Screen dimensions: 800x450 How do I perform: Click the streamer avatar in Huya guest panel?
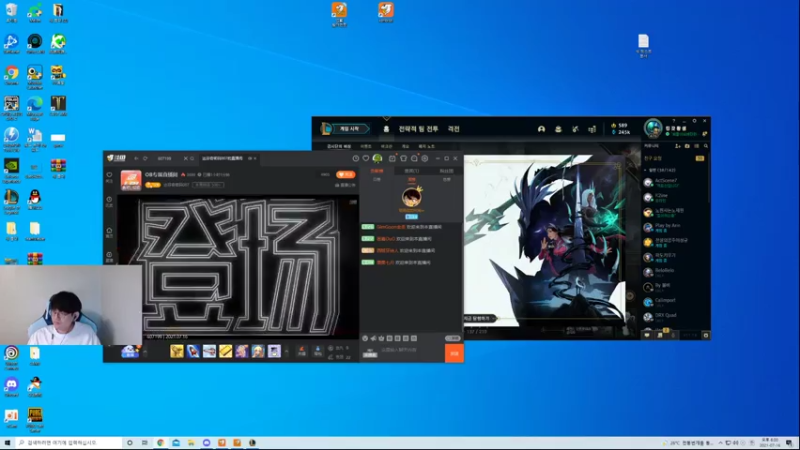(411, 198)
